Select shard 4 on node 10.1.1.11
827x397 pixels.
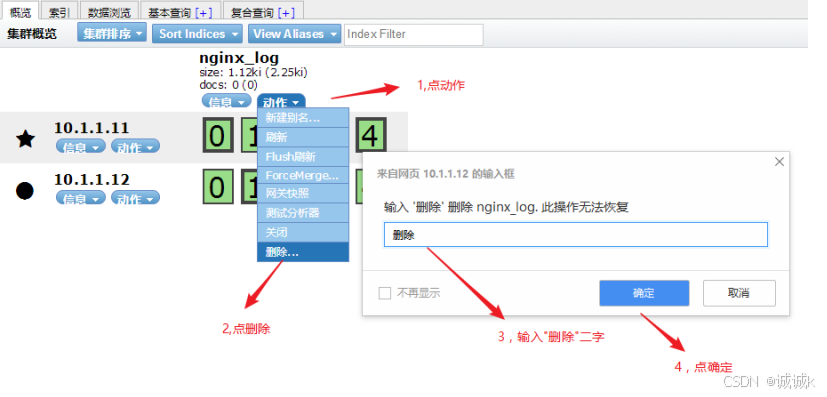[371, 135]
